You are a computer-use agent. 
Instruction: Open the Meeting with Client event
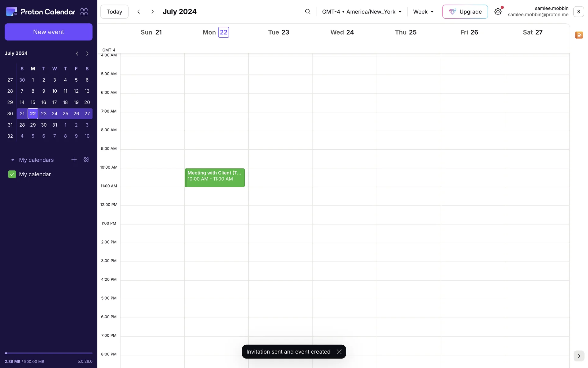tap(214, 178)
